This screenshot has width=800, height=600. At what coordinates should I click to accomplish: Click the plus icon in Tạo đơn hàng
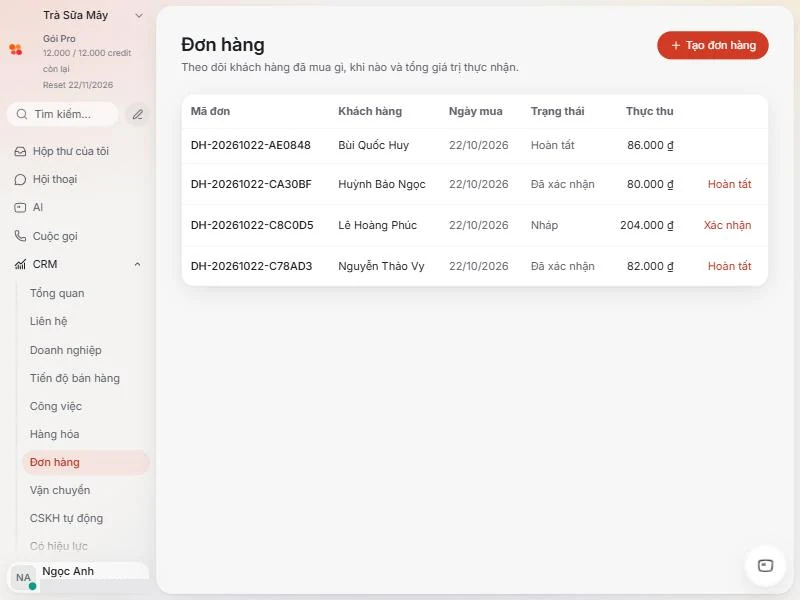676,45
